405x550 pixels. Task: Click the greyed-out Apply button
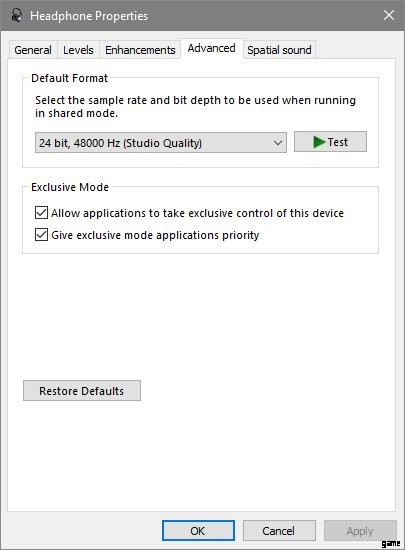point(360,530)
